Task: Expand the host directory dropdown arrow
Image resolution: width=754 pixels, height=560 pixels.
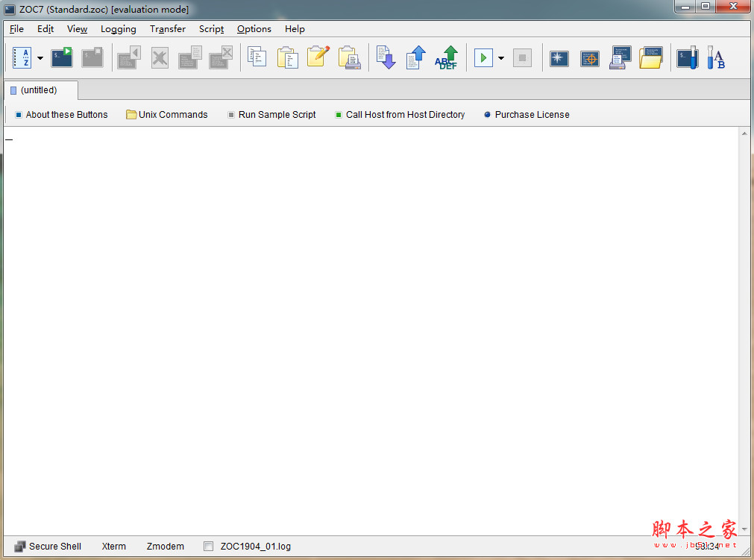Action: 40,58
